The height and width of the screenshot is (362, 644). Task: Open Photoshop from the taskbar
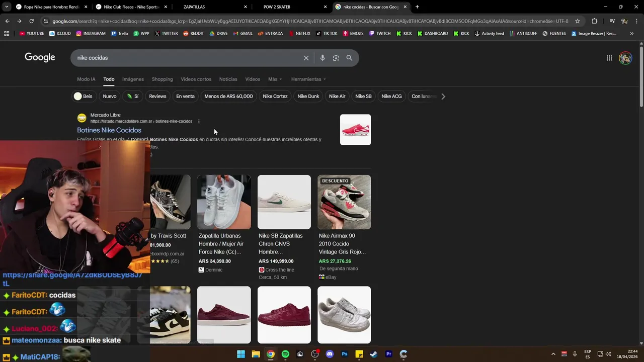[x=345, y=354]
